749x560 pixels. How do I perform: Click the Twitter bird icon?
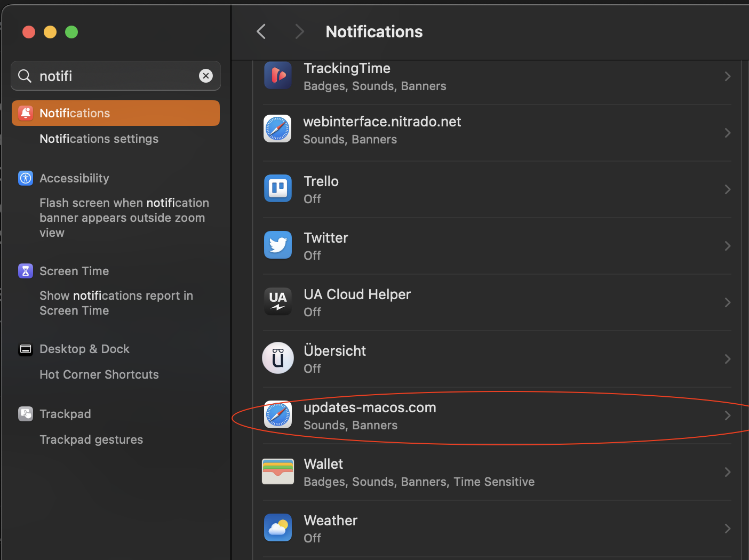[x=278, y=245]
